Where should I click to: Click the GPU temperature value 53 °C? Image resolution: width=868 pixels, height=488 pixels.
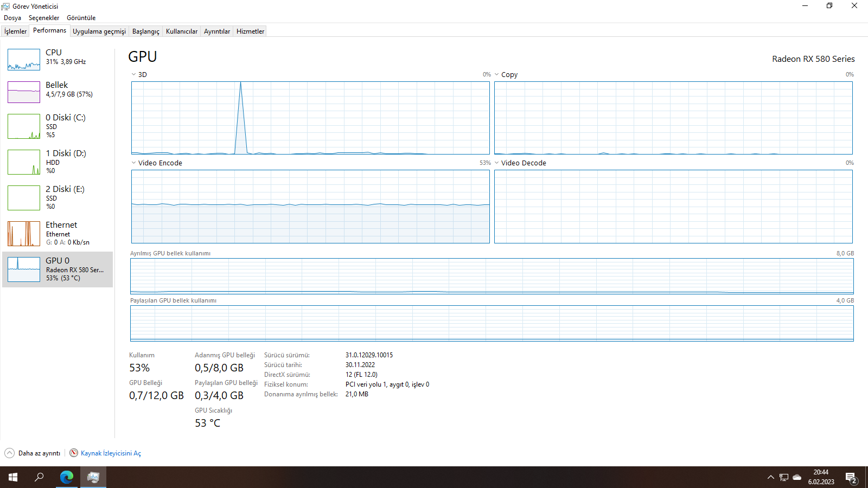coord(208,423)
